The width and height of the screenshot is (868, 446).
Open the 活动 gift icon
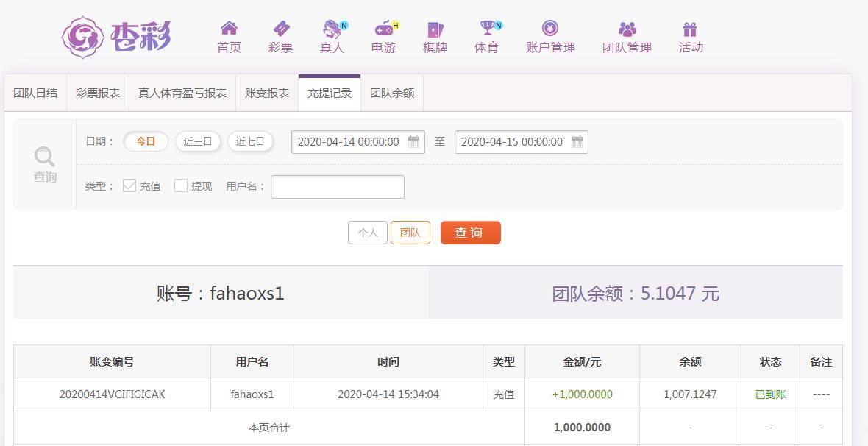[x=689, y=29]
